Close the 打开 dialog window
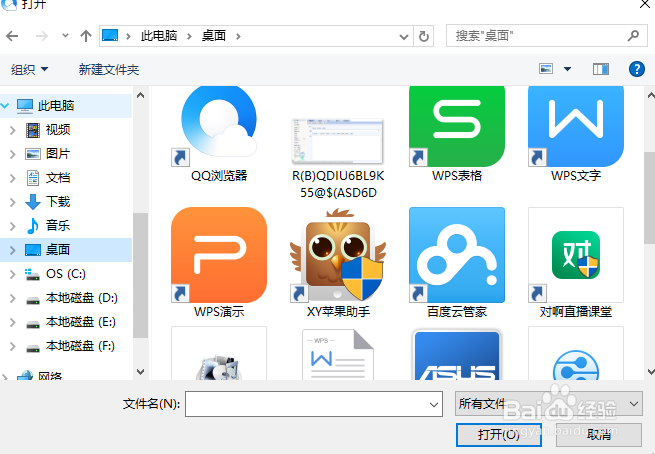 [x=645, y=5]
